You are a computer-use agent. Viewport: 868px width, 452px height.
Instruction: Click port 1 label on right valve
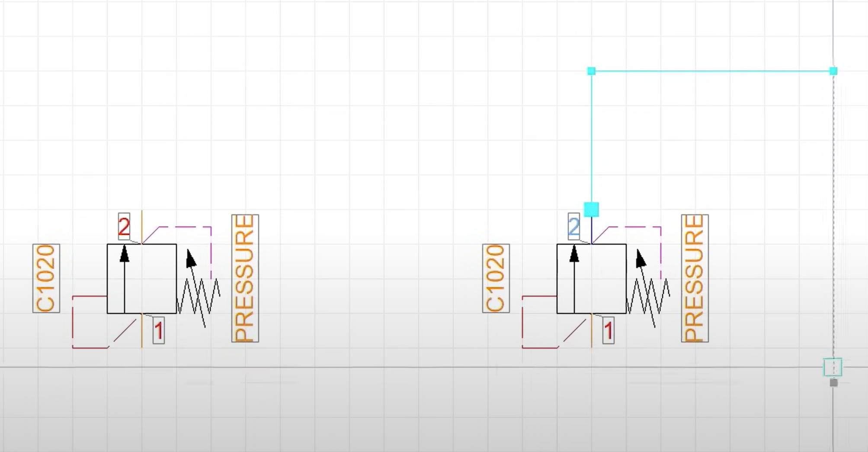[x=609, y=331]
